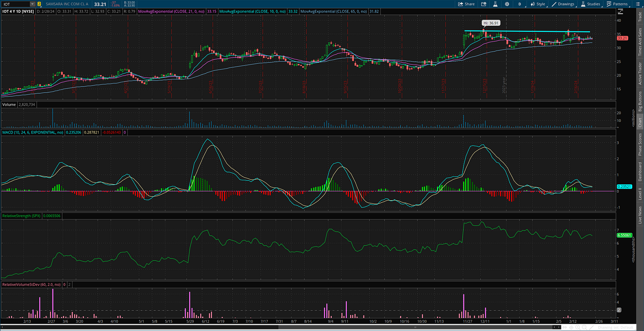Switch to Active Trader side tab
Screen dimensions: 644x331
pyautogui.click(x=640, y=73)
